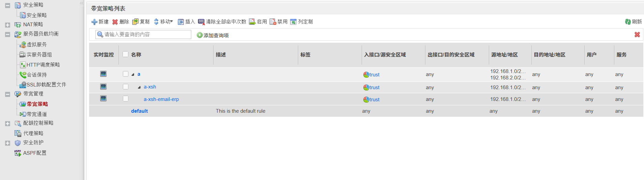Collapse the 带宽管理 tree node
Screen dimensions: 644x180
pyautogui.click(x=7, y=94)
